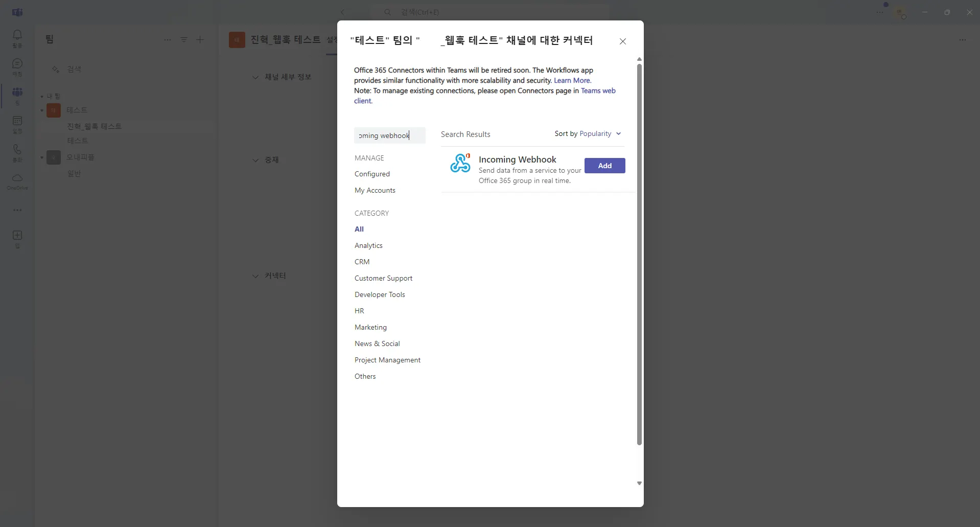Open the Activity bell in the left rail
This screenshot has width=980, height=527.
click(17, 38)
